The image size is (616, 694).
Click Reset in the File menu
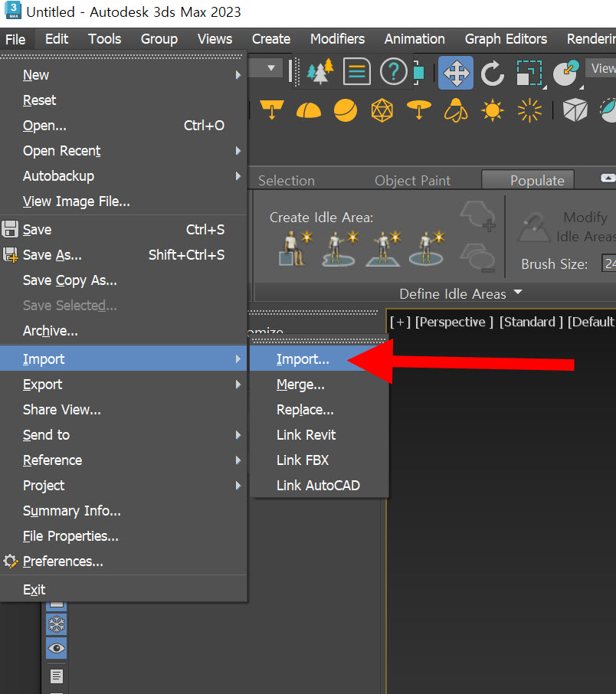pos(123,100)
